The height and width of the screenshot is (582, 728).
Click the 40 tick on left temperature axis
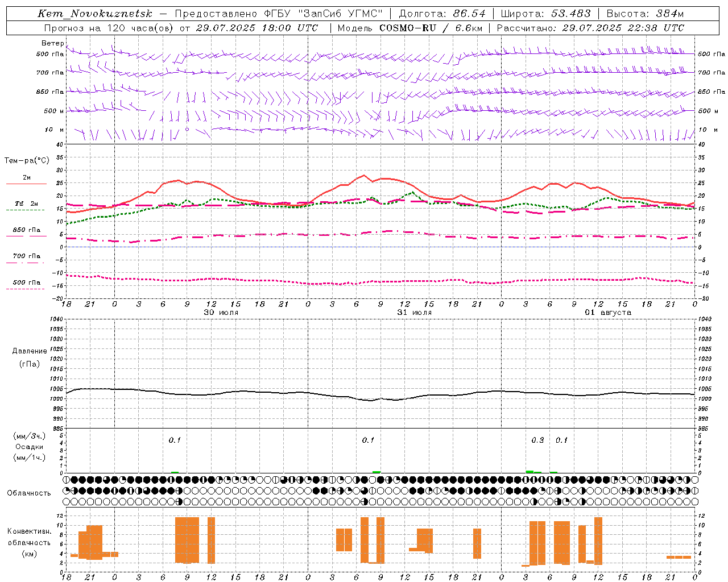59,144
